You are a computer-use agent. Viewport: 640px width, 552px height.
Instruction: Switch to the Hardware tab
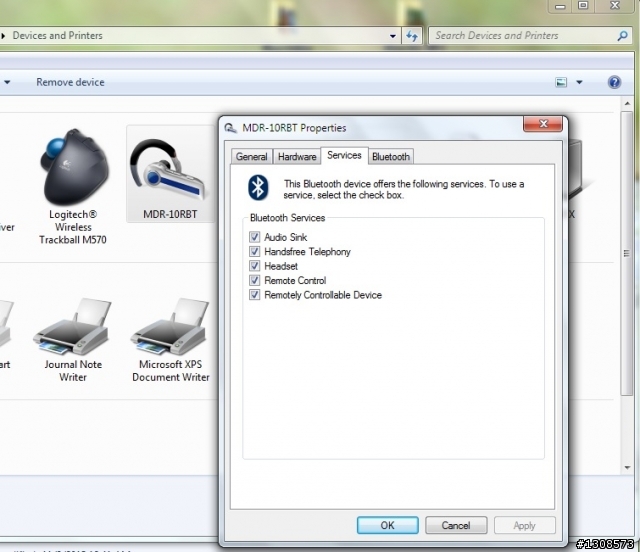(x=297, y=157)
